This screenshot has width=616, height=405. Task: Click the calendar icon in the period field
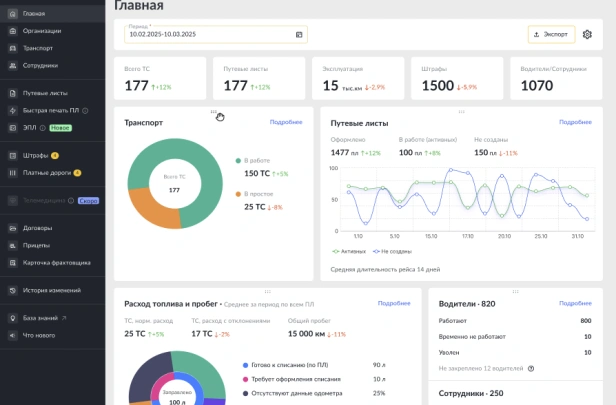click(x=299, y=35)
